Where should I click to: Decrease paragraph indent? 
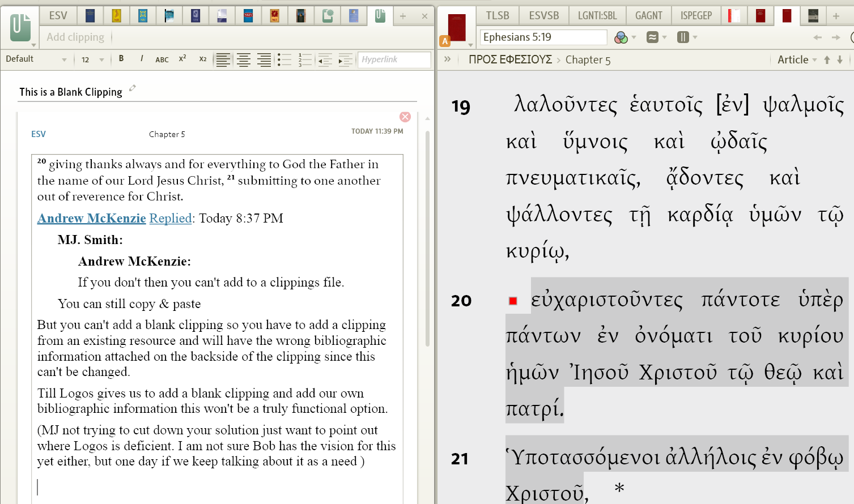coord(325,59)
